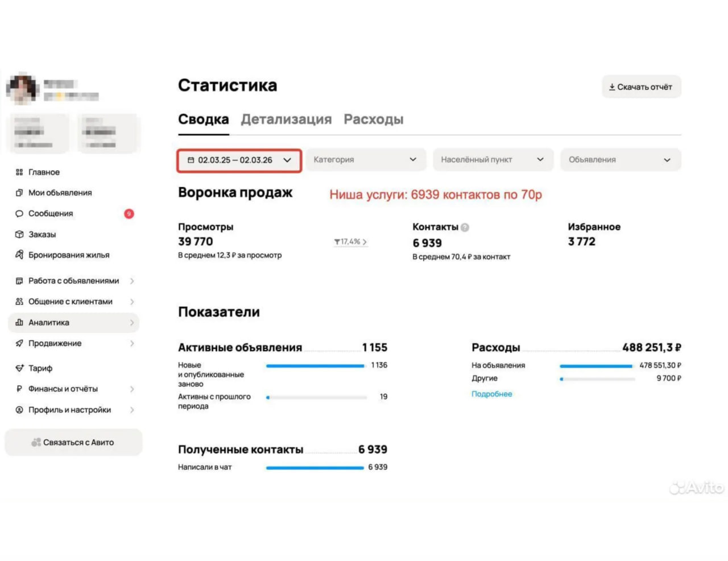Viewport: 728px width, 561px height.
Task: Click the Тариф icon in sidebar
Action: 19,368
